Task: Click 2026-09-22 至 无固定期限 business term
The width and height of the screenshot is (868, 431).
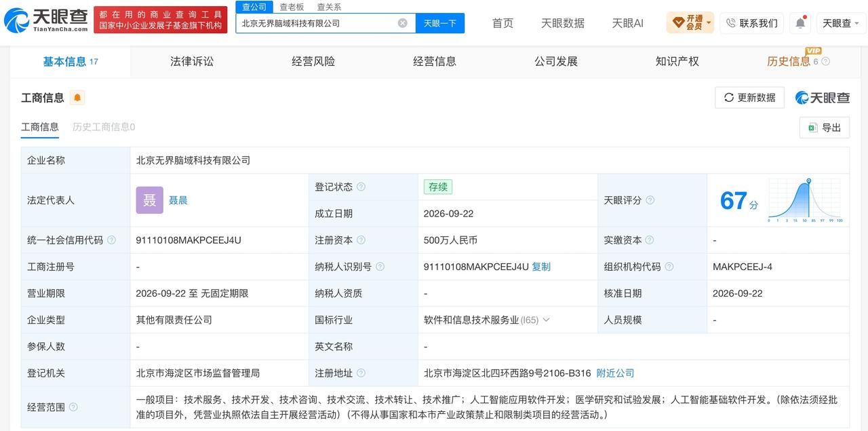Action: [192, 293]
